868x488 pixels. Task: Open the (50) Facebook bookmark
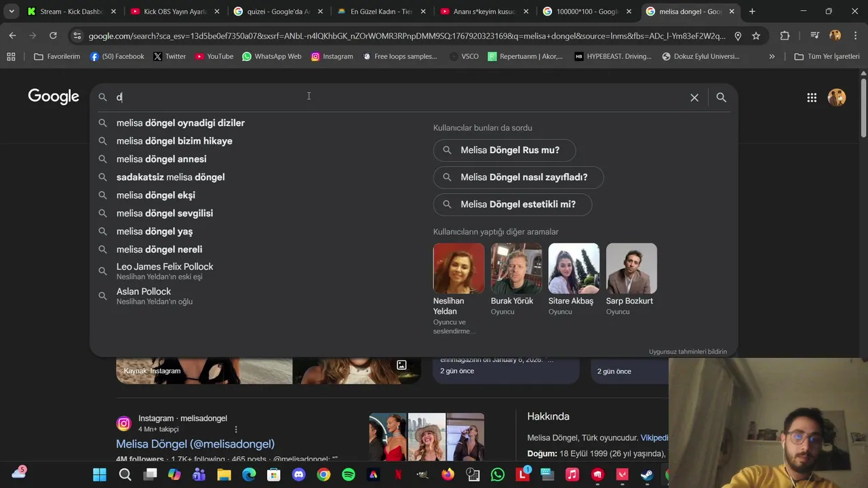click(117, 56)
